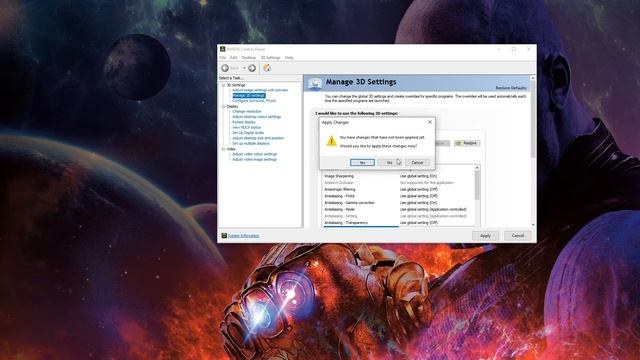Select Set up multiple displays
Viewport: 640px width, 360px height.
pos(251,143)
